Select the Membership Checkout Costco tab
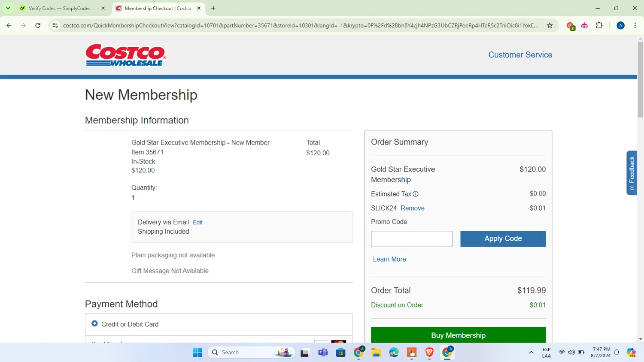 tap(158, 8)
